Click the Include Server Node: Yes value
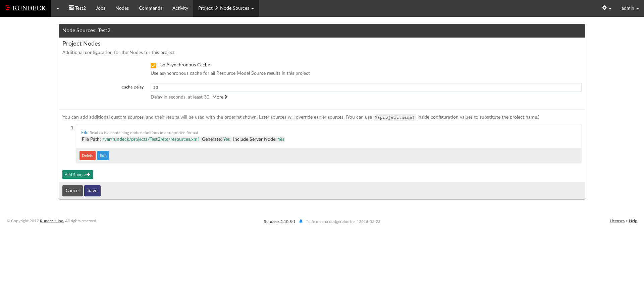Image resolution: width=644 pixels, height=301 pixels. [281, 139]
